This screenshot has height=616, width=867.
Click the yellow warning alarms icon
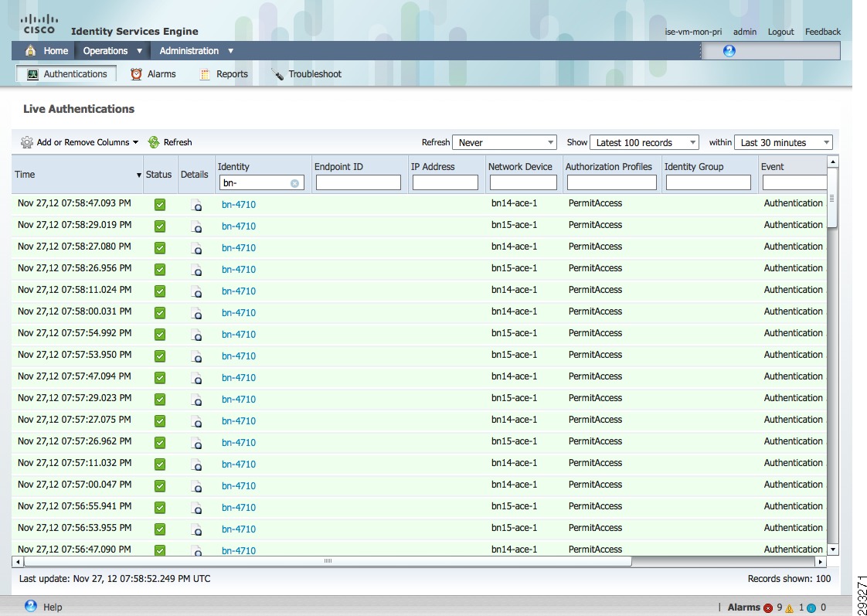coord(790,608)
